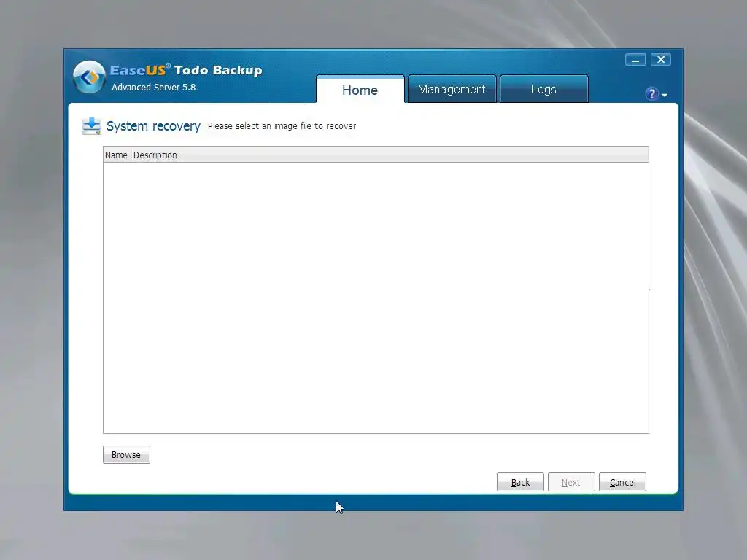
Task: Click the Browse button
Action: pos(126,455)
